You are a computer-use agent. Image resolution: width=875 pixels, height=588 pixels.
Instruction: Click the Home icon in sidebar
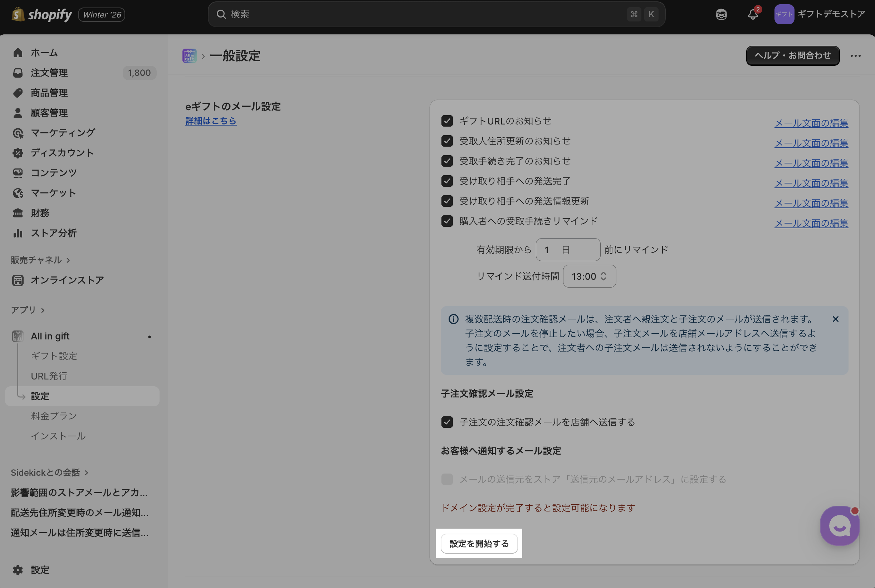(18, 53)
